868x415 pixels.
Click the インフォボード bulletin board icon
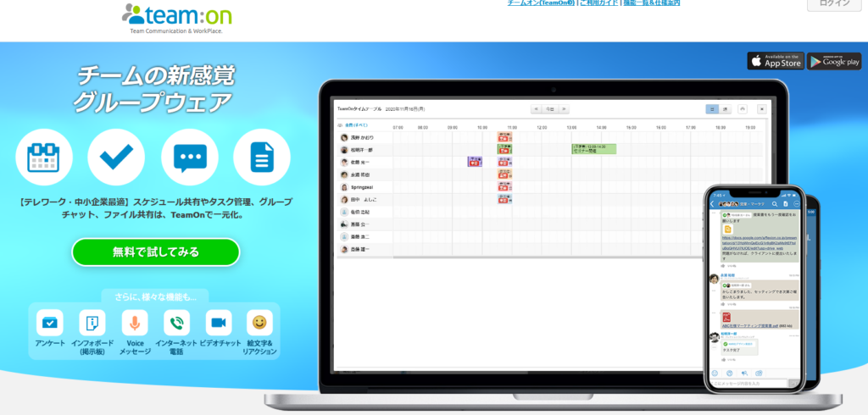pyautogui.click(x=92, y=323)
